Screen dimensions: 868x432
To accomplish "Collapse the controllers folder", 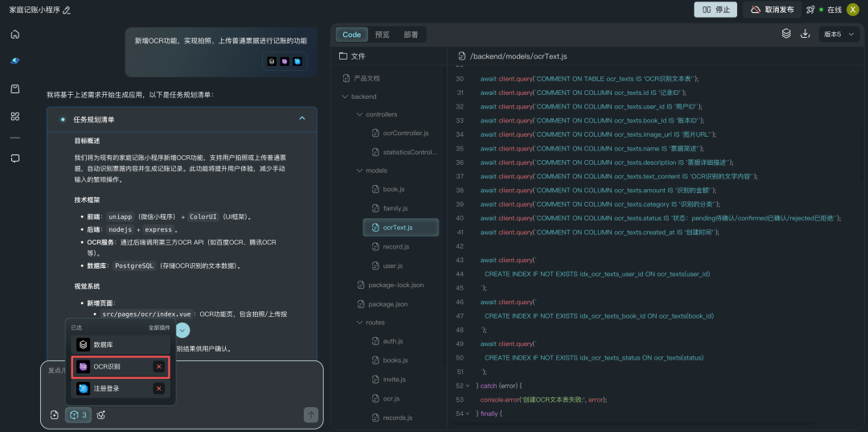I will pyautogui.click(x=360, y=115).
